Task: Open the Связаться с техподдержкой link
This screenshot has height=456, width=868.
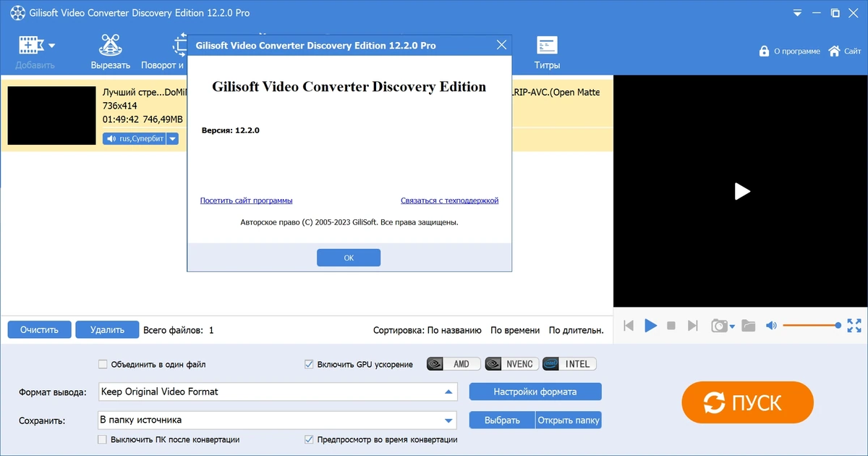Action: 449,200
